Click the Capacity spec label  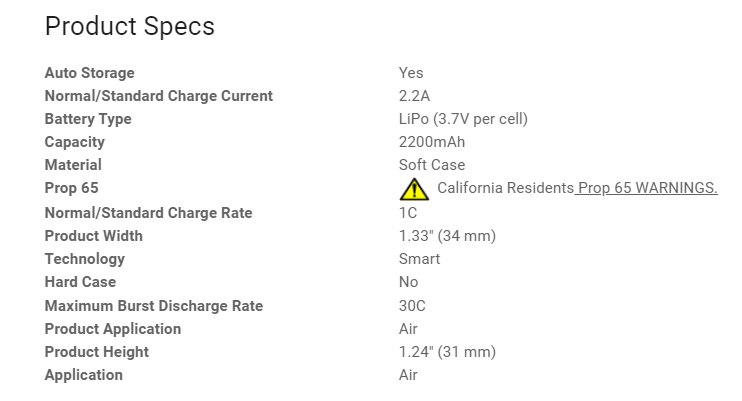pos(75,142)
